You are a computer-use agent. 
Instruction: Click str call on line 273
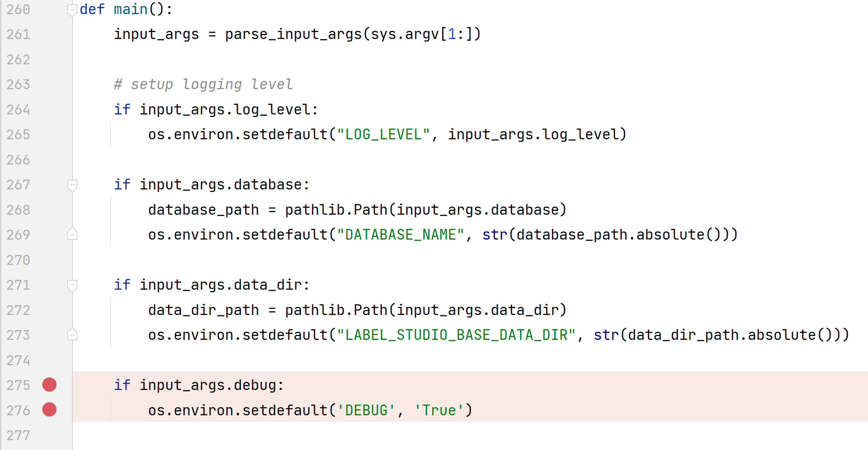(x=606, y=335)
